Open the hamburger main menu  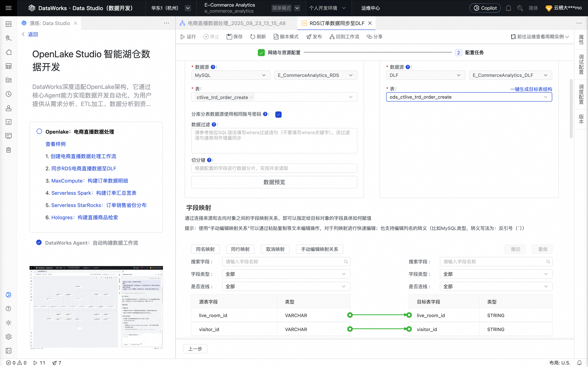click(x=9, y=8)
